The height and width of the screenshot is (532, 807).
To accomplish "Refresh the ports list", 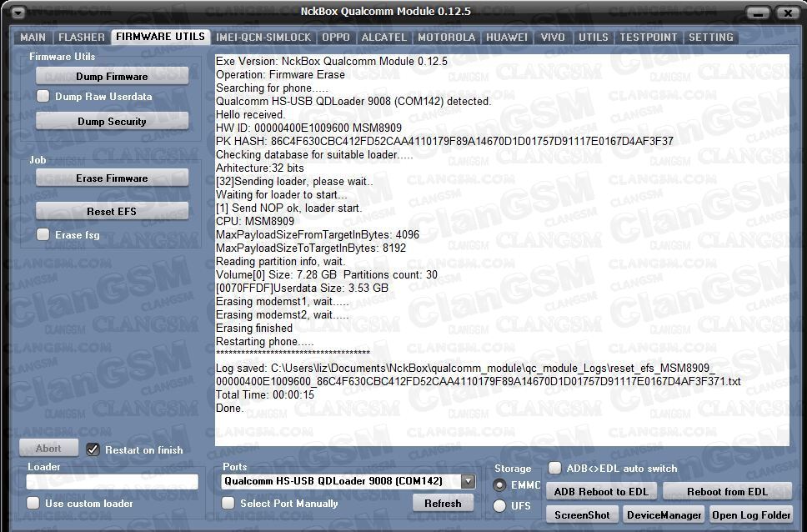I will [x=443, y=503].
